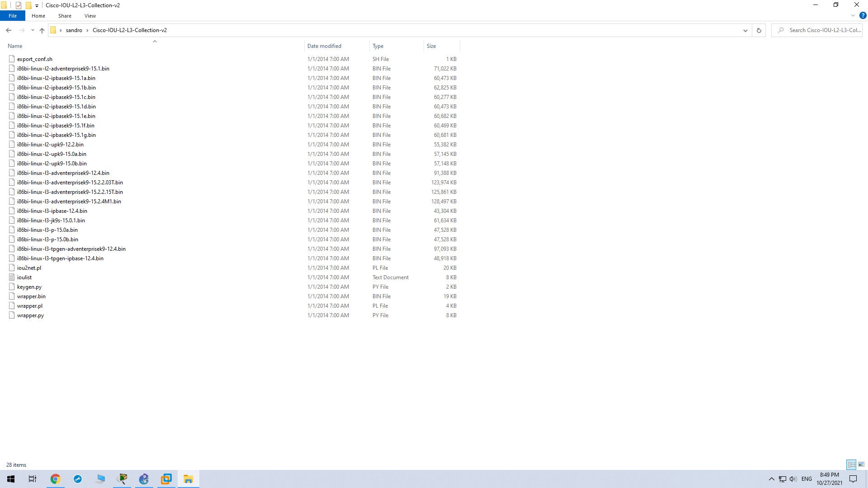The width and height of the screenshot is (868, 488).
Task: Refresh the current folder view
Action: point(759,30)
